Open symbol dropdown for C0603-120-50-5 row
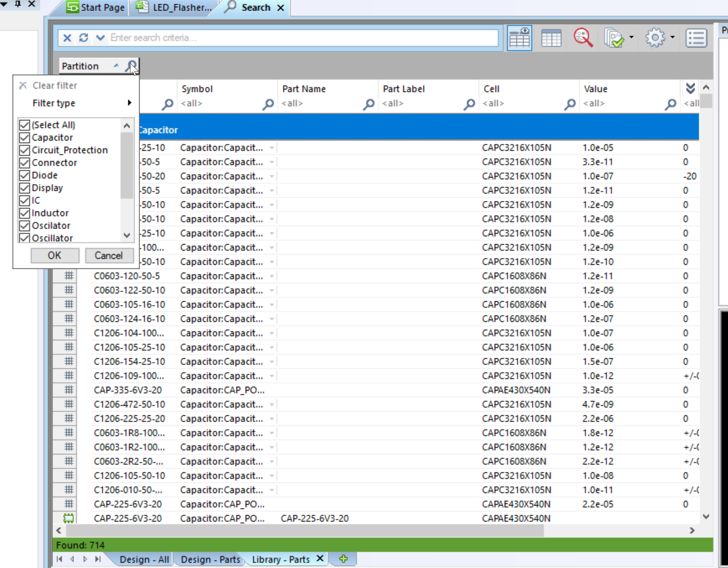This screenshot has width=728, height=568. point(272,276)
